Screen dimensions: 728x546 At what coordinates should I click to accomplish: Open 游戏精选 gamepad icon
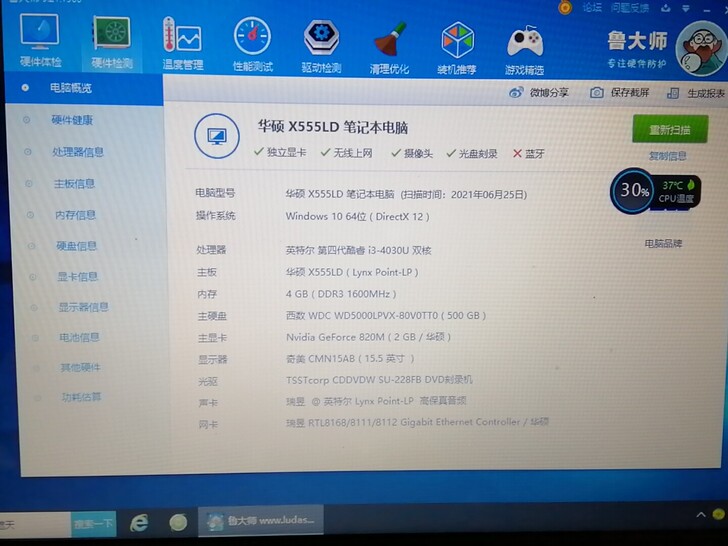point(525,49)
